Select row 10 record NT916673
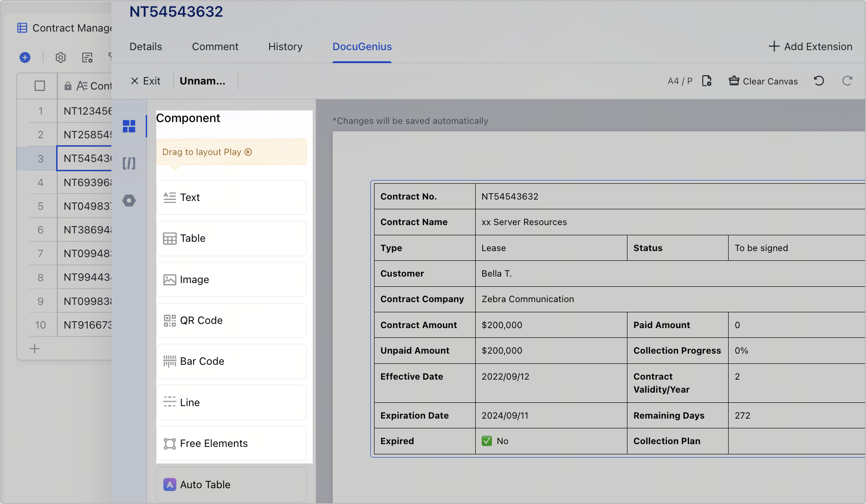The image size is (866, 504). click(x=88, y=325)
